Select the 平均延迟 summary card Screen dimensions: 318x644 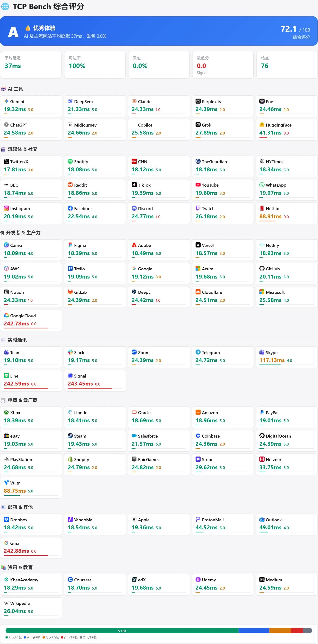pyautogui.click(x=31, y=65)
